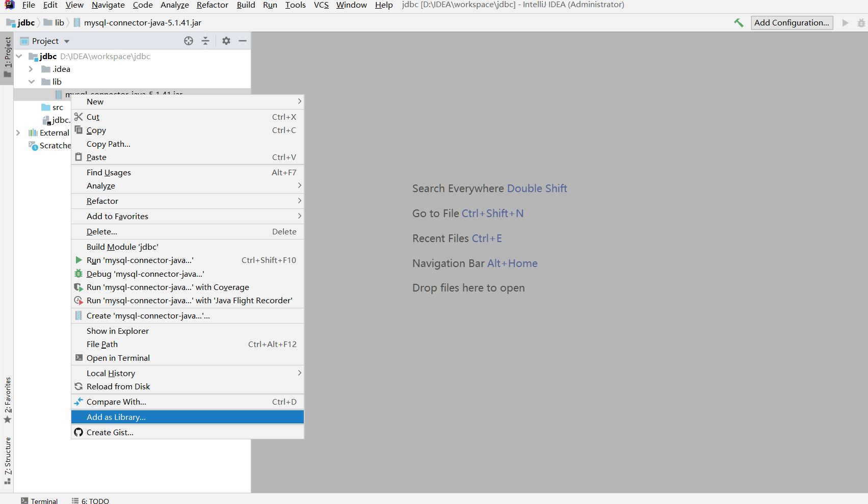Click Create Gist... entry
Viewport: 868px width, 504px height.
click(188, 432)
